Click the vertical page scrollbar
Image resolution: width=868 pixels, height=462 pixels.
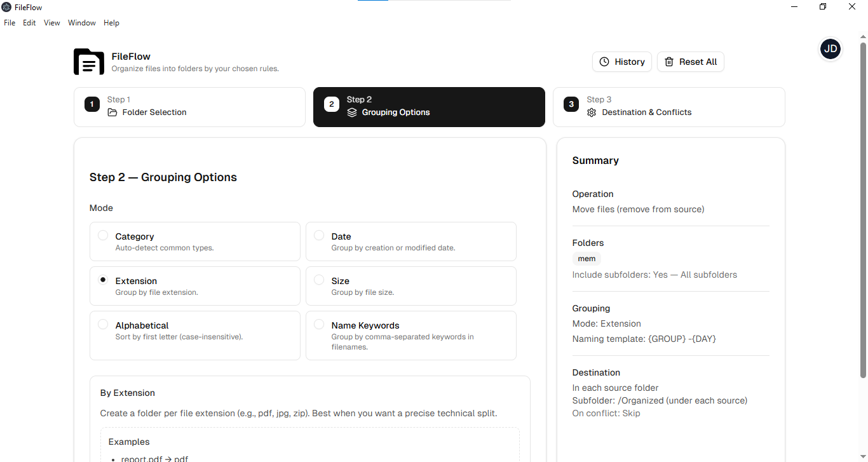pos(863,210)
